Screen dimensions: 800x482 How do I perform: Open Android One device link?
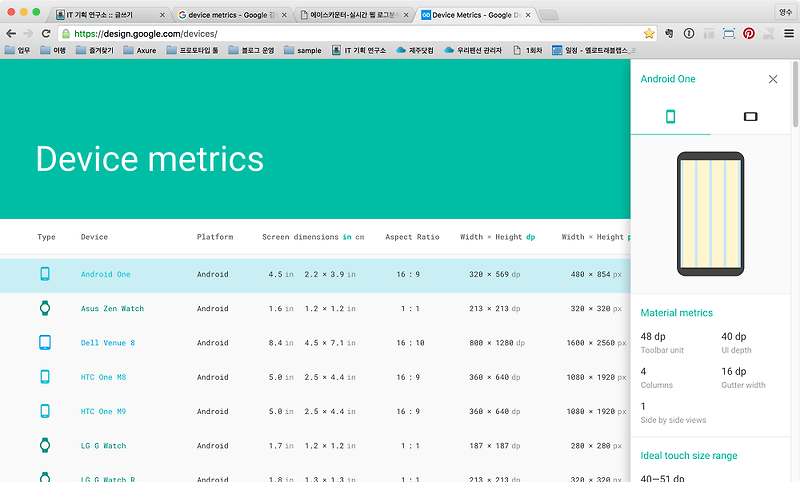[x=106, y=274]
